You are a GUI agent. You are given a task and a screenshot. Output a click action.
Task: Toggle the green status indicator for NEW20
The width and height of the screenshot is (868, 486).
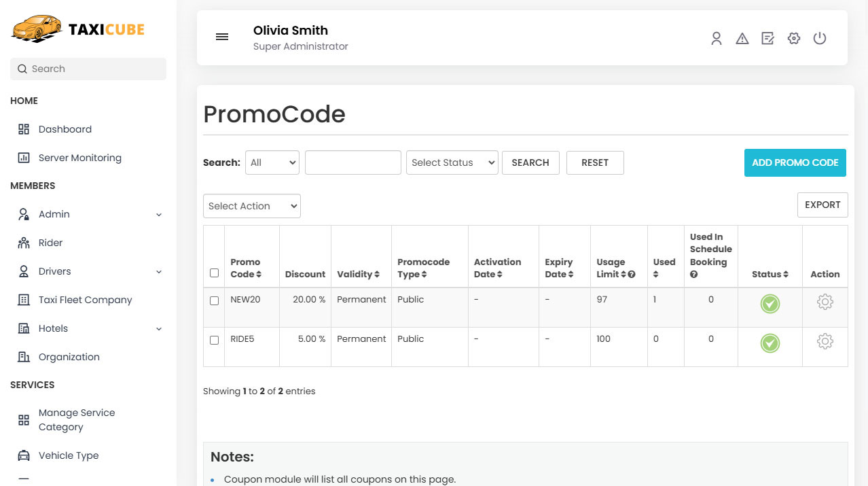[770, 304]
